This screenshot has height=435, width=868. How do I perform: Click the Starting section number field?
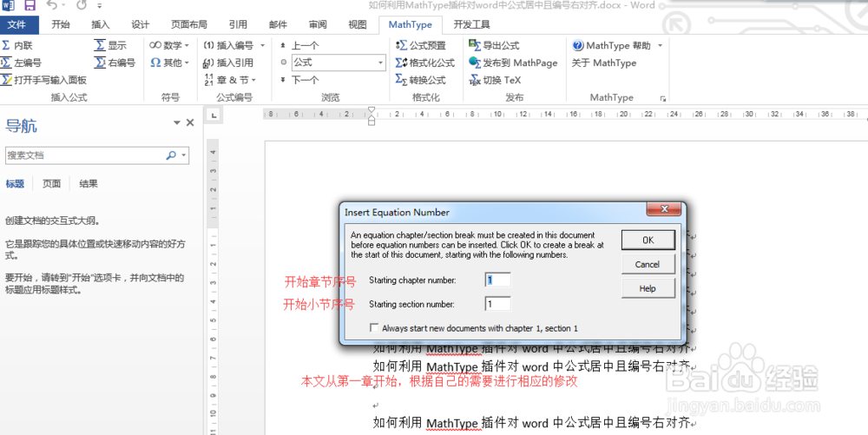click(x=497, y=304)
